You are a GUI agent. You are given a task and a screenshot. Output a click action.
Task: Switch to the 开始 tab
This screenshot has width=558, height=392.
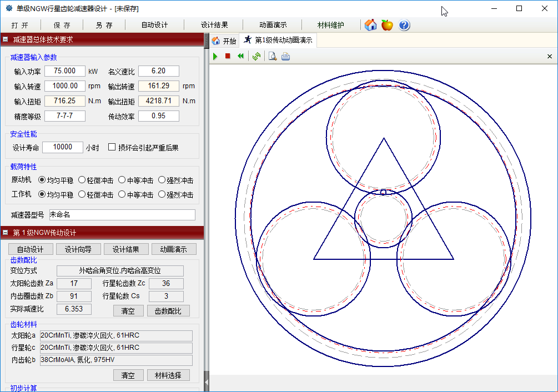[x=224, y=41]
